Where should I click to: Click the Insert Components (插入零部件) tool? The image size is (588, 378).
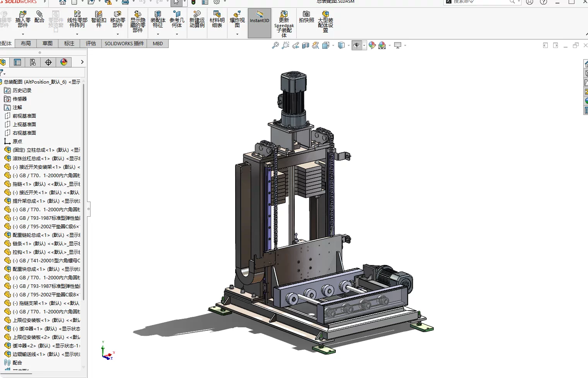click(x=23, y=19)
